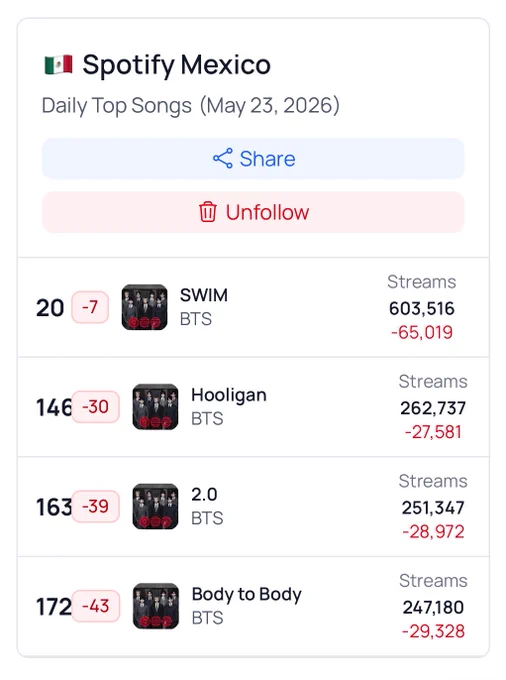Unfollow the Spotify Mexico chart
The width and height of the screenshot is (506, 680).
[253, 212]
